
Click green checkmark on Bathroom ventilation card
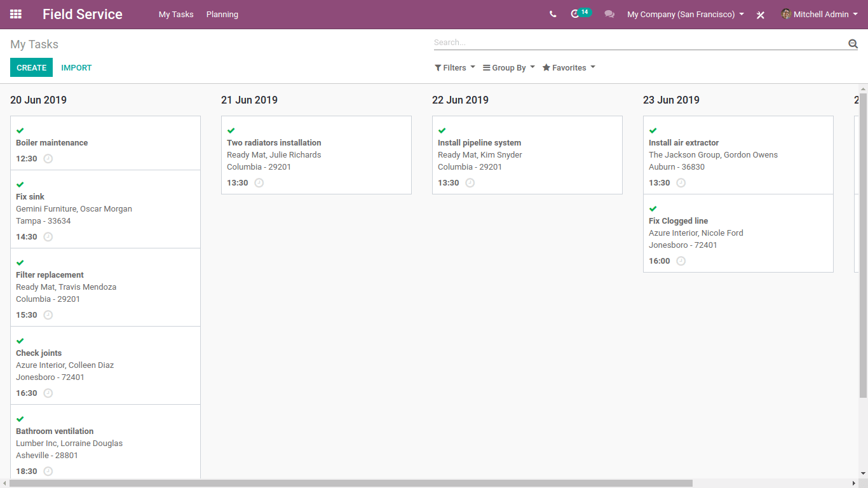coord(20,419)
